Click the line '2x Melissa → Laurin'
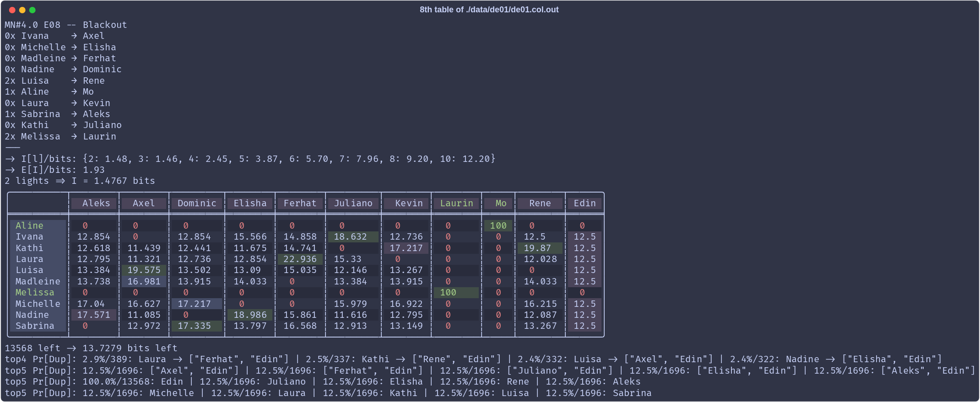 (x=60, y=136)
